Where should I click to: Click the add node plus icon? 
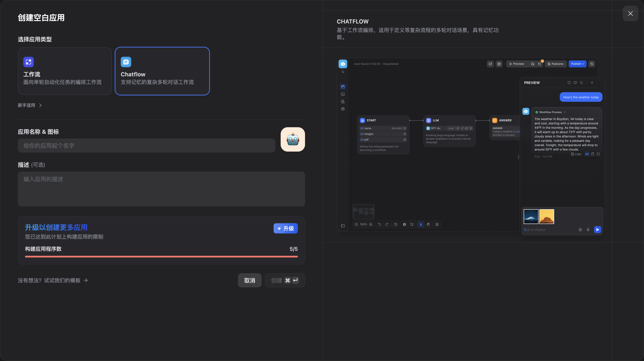tap(404, 224)
